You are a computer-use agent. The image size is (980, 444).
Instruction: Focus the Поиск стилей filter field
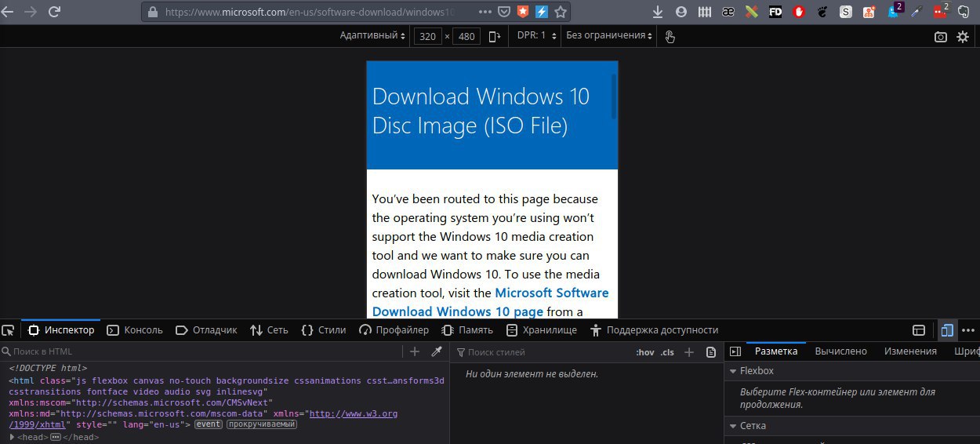(x=541, y=352)
